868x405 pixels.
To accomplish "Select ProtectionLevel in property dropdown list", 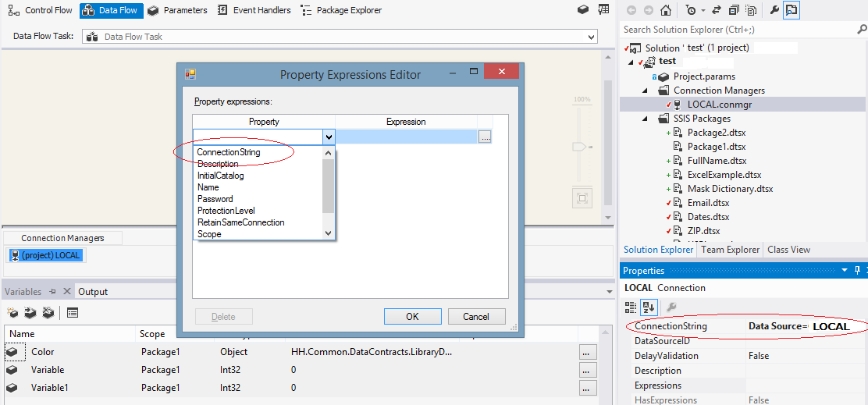I will [x=226, y=211].
